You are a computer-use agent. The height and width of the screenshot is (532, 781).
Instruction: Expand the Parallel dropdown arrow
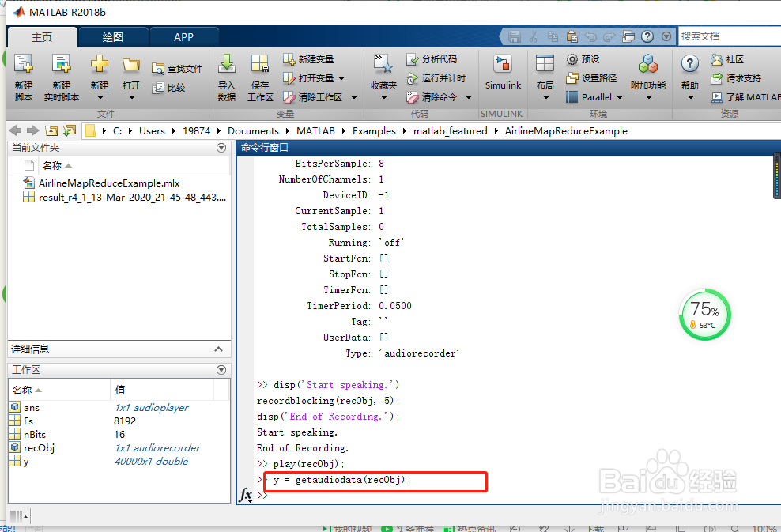pyautogui.click(x=620, y=97)
